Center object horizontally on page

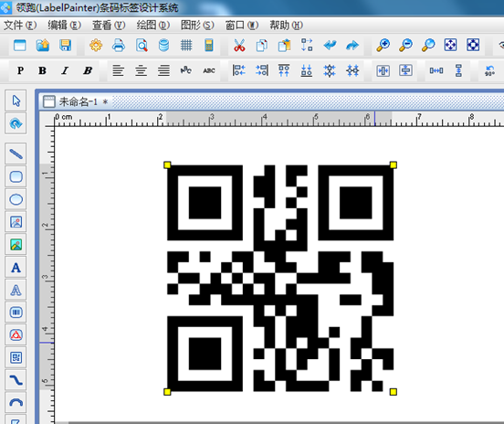(383, 70)
